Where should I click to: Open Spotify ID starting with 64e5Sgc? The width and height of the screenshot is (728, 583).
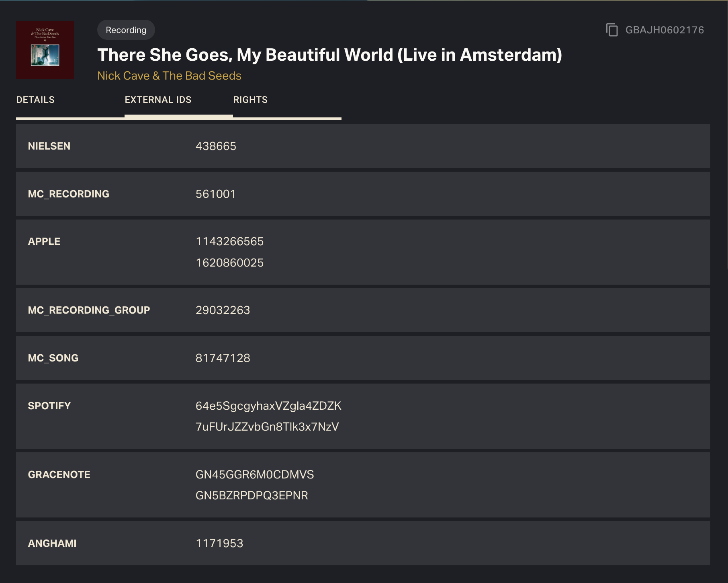268,406
